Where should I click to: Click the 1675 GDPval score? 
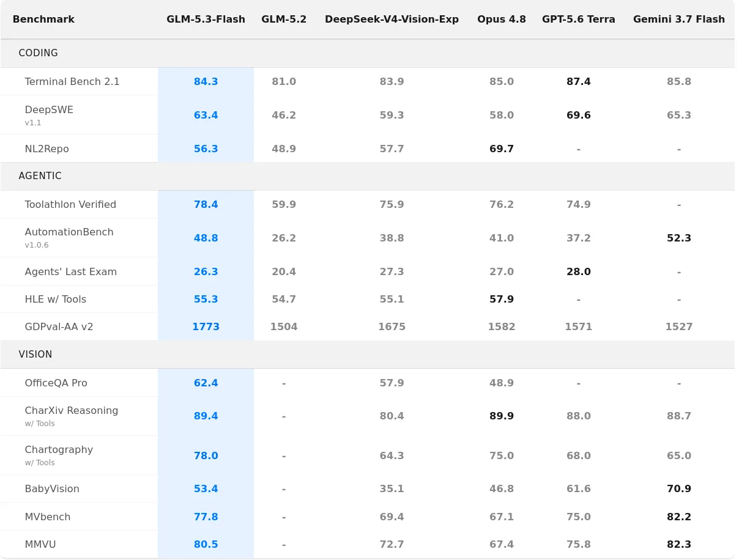[392, 327]
